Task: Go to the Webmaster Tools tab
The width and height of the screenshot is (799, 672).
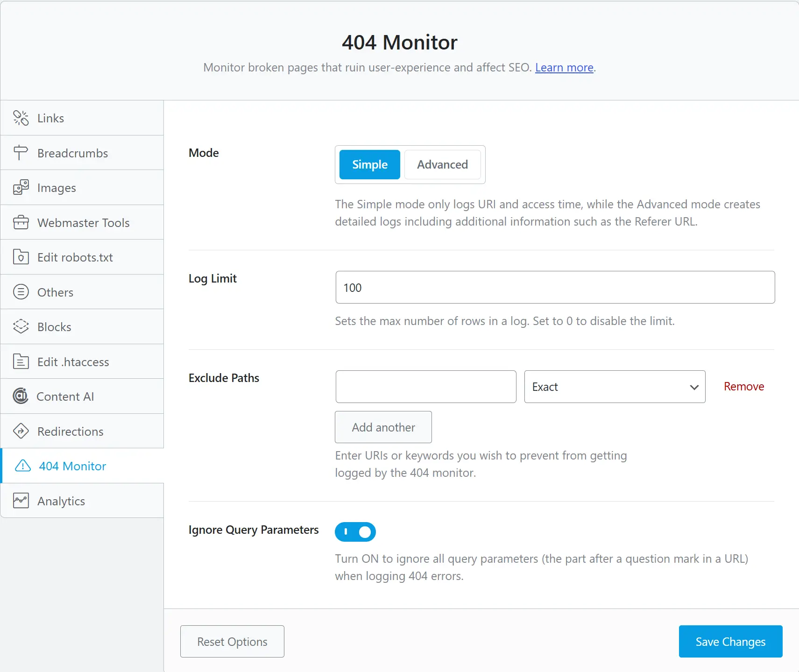Action: pyautogui.click(x=82, y=222)
